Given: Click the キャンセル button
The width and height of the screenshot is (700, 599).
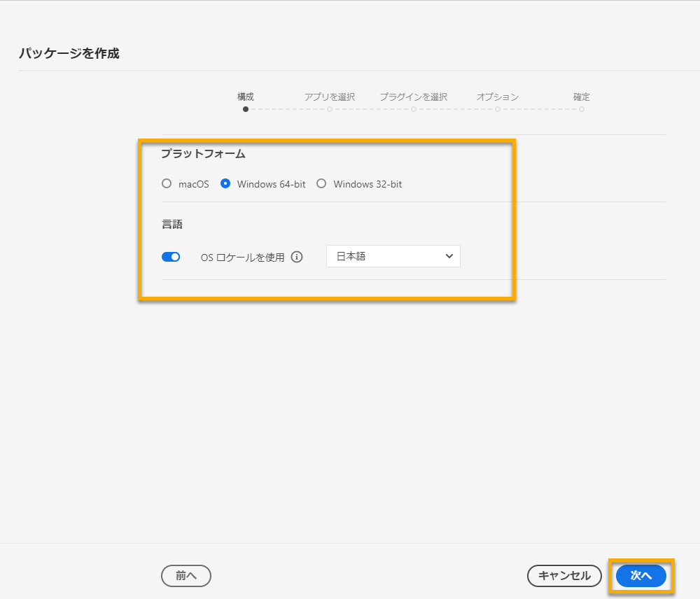Looking at the screenshot, I should point(564,576).
